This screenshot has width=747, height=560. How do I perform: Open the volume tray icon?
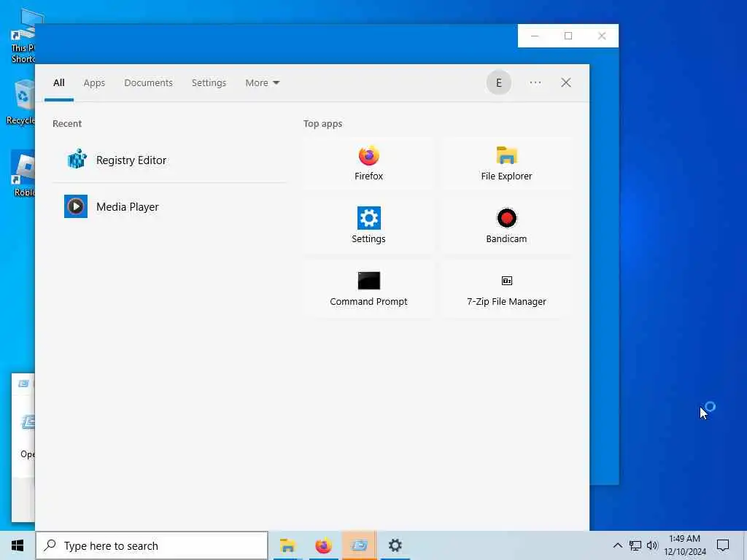(x=652, y=545)
